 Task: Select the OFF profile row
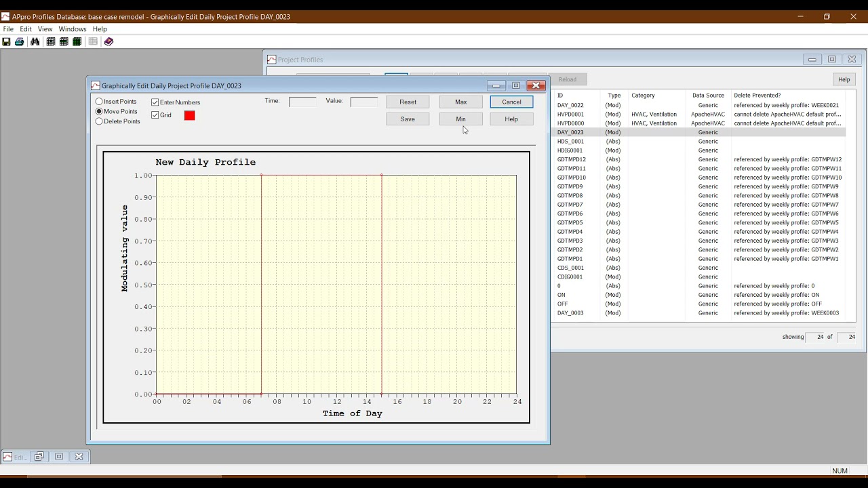(x=698, y=304)
